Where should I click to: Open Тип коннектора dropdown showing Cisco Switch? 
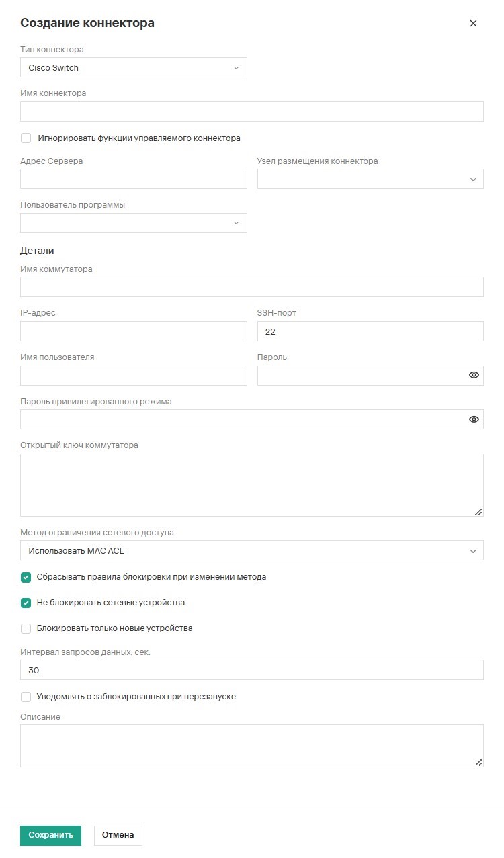[134, 67]
